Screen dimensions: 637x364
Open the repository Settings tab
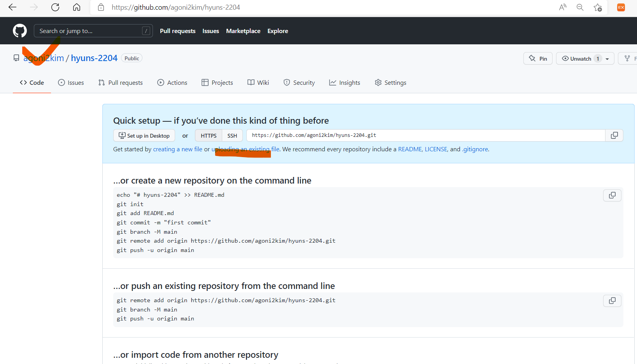pos(391,82)
